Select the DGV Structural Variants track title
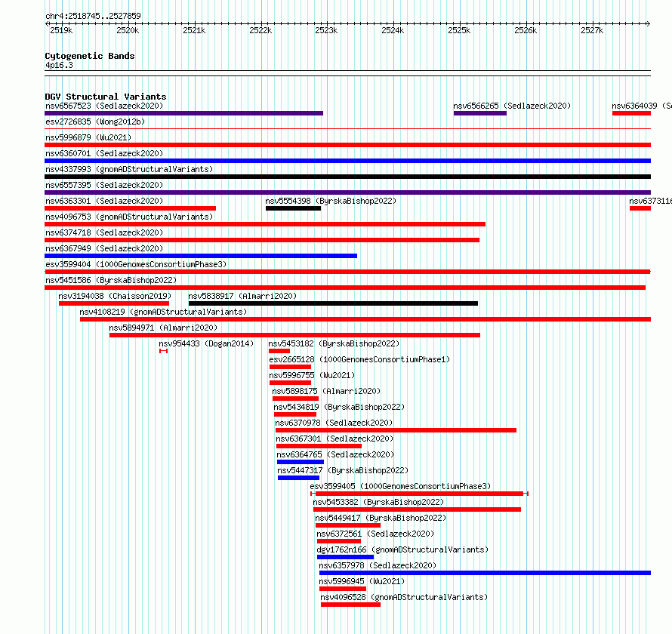The width and height of the screenshot is (672, 634). (x=106, y=97)
